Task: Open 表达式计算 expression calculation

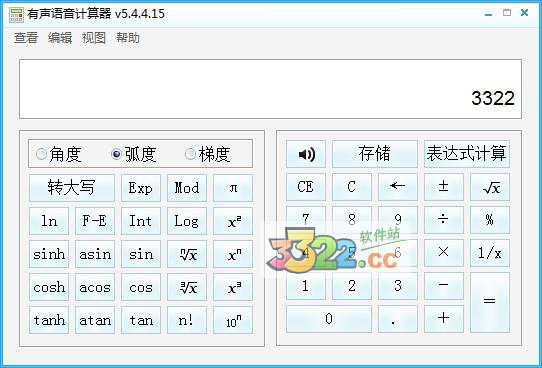Action: (467, 154)
